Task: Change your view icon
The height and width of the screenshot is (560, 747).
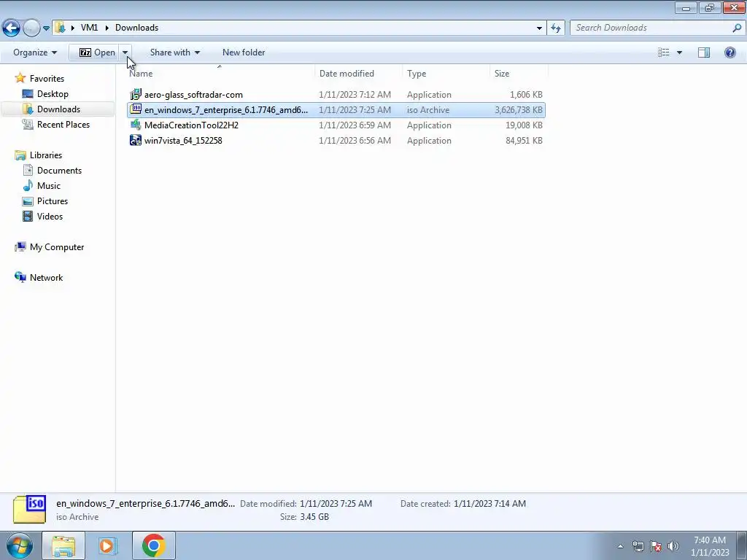Action: pyautogui.click(x=664, y=52)
